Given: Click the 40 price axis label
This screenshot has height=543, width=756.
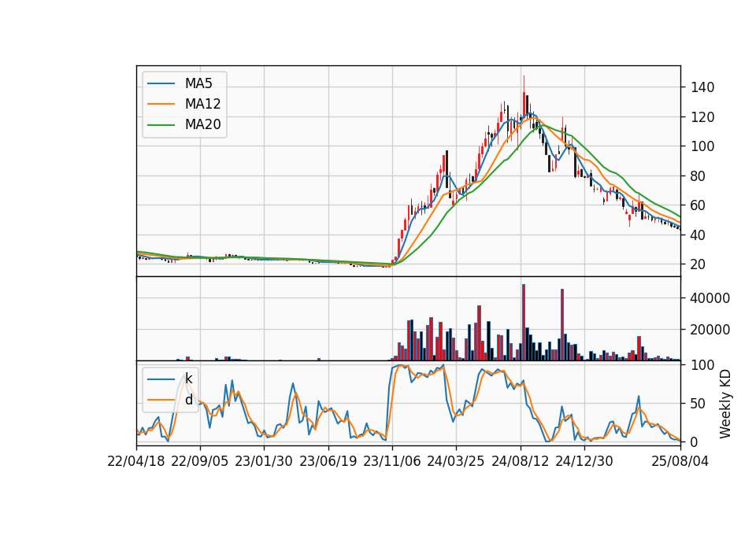Looking at the screenshot, I should (x=699, y=235).
